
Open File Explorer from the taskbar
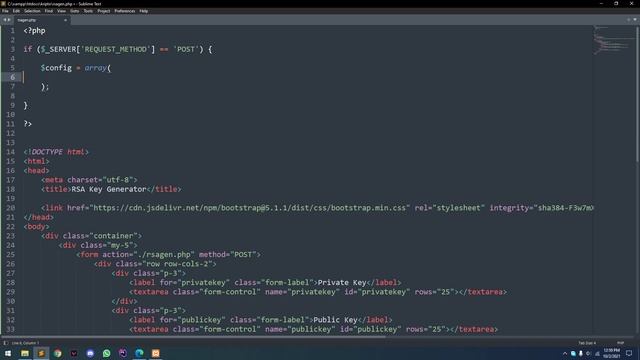(x=25, y=353)
